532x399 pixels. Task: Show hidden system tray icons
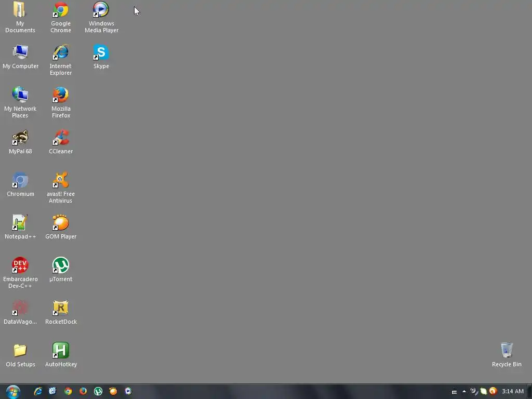(464, 392)
